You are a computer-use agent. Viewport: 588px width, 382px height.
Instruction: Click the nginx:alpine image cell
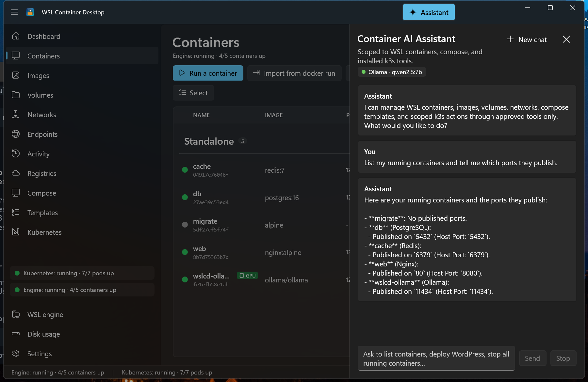[x=283, y=252]
